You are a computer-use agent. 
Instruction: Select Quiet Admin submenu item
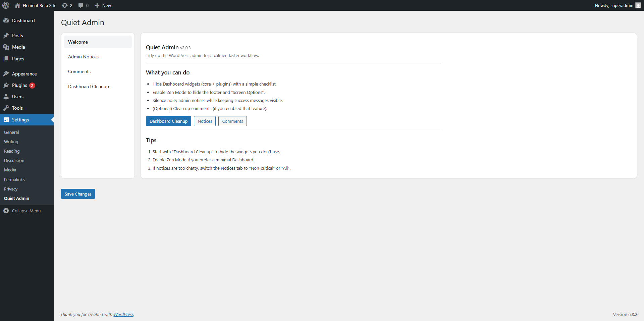point(17,198)
